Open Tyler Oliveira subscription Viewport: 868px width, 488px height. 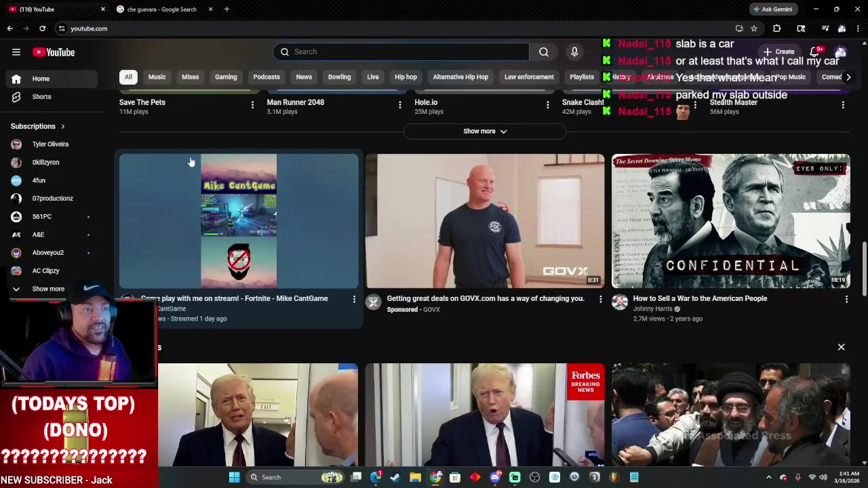(x=50, y=144)
